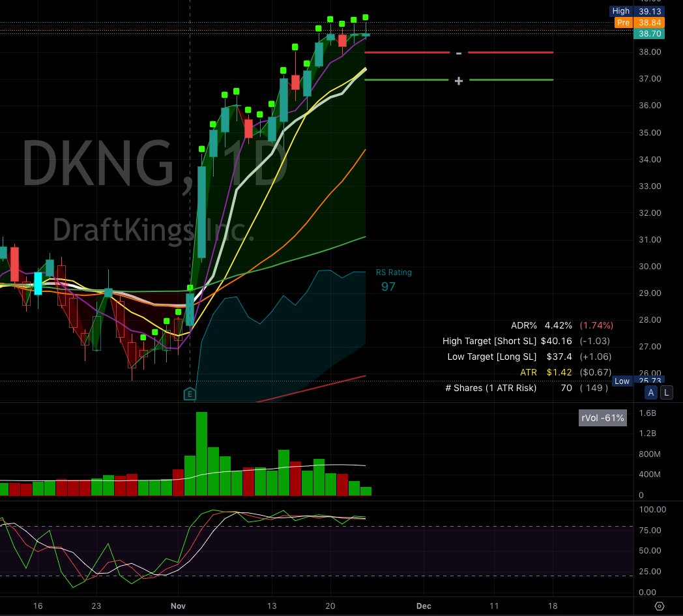Click the RS Rating value 97
683x616 pixels.
(388, 286)
